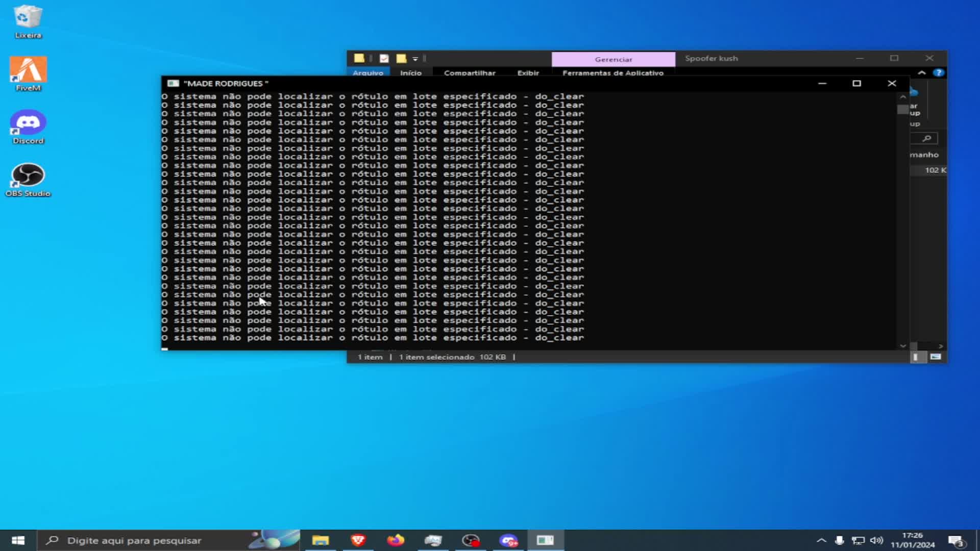Image resolution: width=980 pixels, height=551 pixels.
Task: Toggle the properties checkmark quick-access button
Action: pos(384,59)
